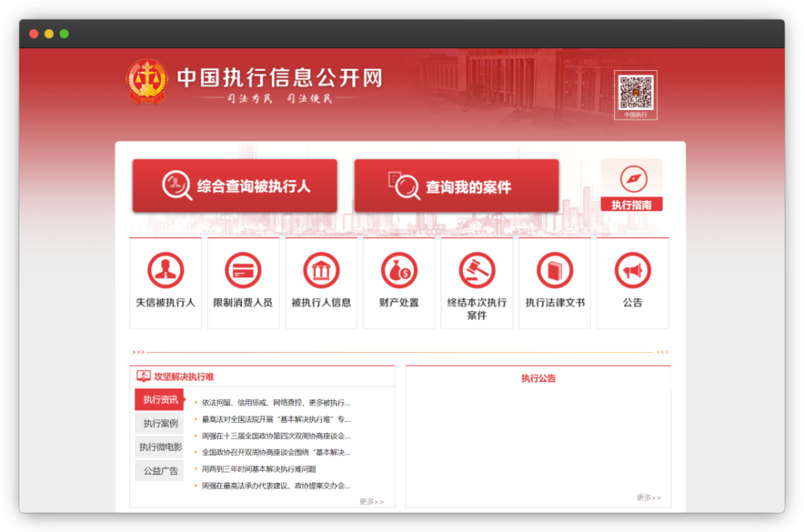This screenshot has height=532, width=804.
Task: Open 执行法律文书 text label
Action: 555,302
